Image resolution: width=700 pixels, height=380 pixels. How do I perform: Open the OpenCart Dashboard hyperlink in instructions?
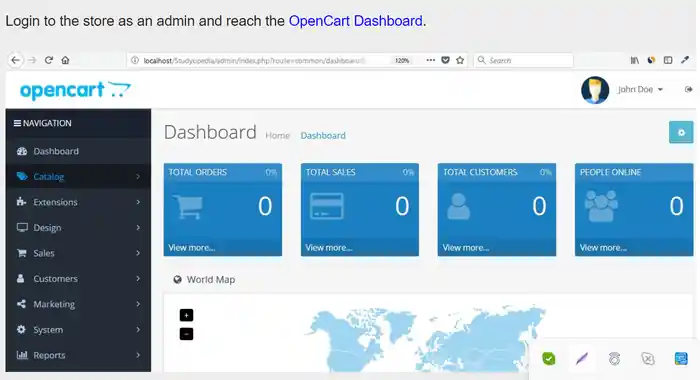355,21
